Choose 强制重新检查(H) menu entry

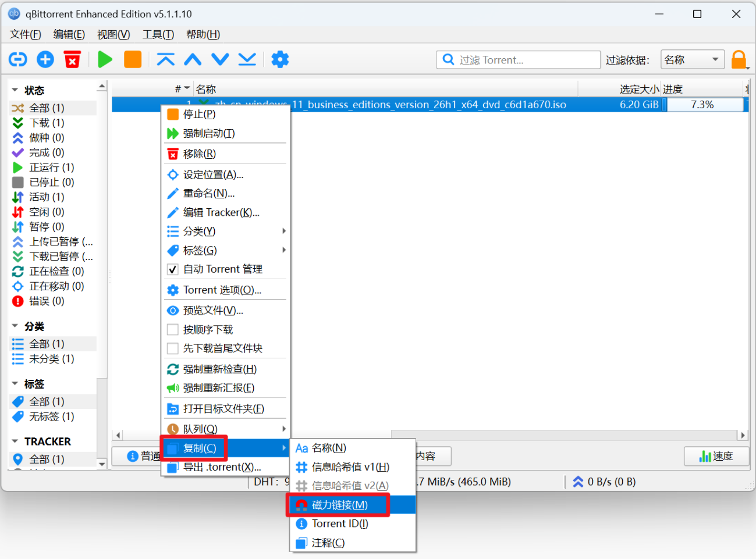point(226,369)
